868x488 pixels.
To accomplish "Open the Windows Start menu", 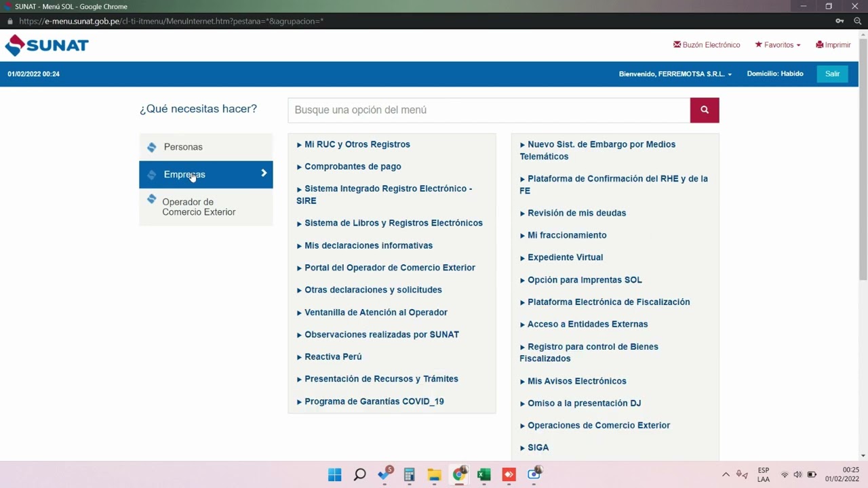I will pyautogui.click(x=334, y=474).
